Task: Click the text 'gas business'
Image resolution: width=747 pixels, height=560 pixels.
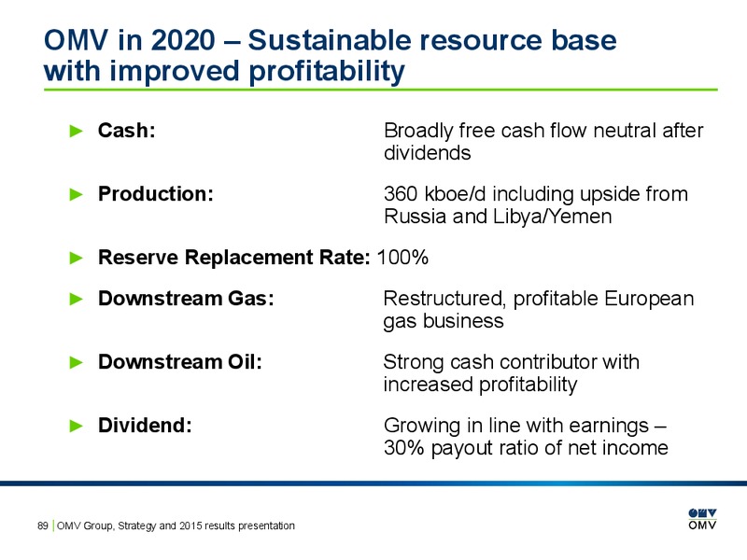Action: (444, 321)
